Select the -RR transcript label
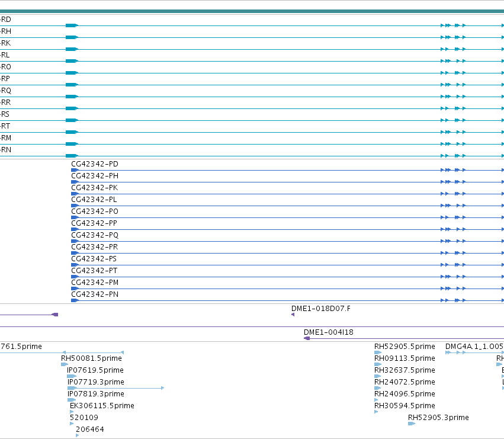The width and height of the screenshot is (504, 439). [x=5, y=102]
